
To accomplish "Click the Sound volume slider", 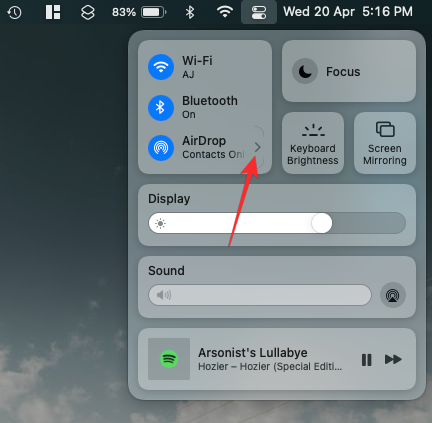I will click(260, 295).
